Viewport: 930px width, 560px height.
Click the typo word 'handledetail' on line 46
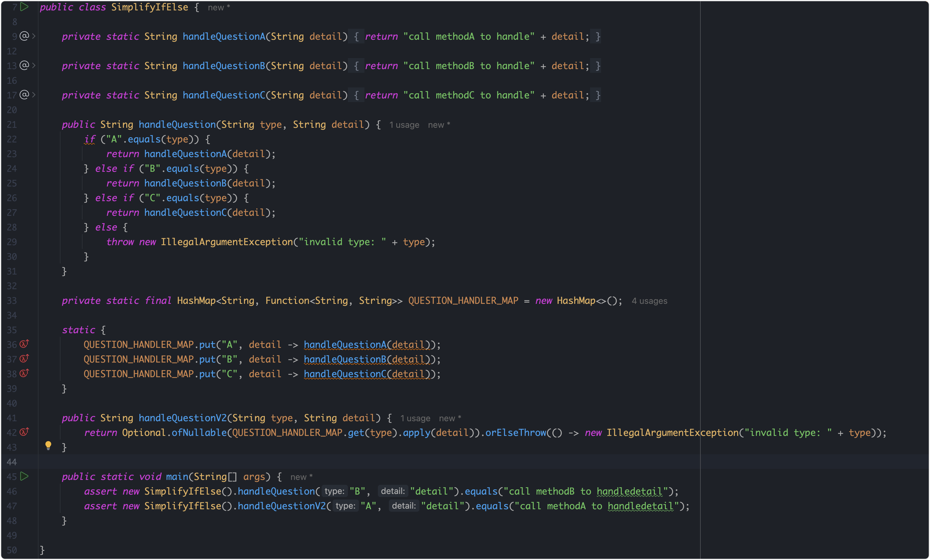click(x=629, y=491)
